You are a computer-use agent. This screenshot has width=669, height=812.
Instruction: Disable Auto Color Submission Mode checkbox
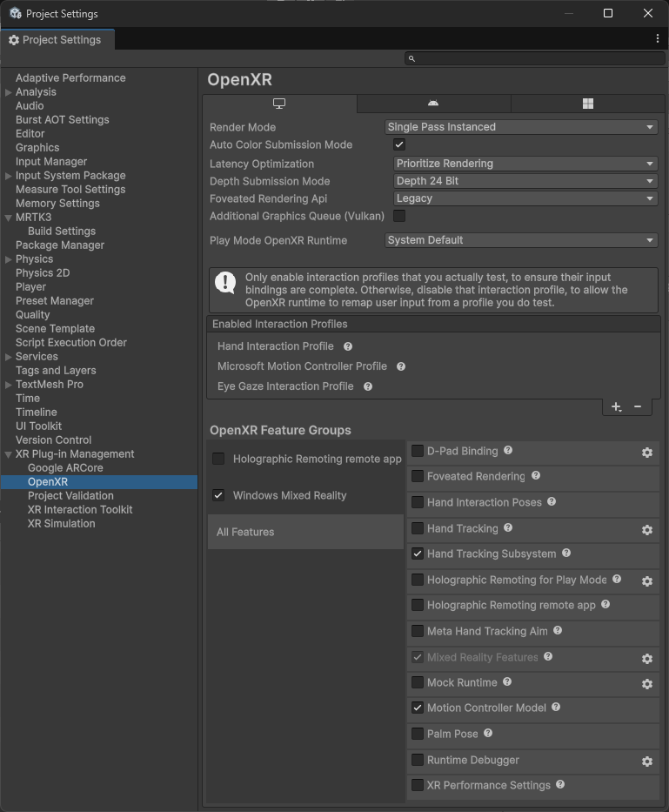[x=399, y=144]
